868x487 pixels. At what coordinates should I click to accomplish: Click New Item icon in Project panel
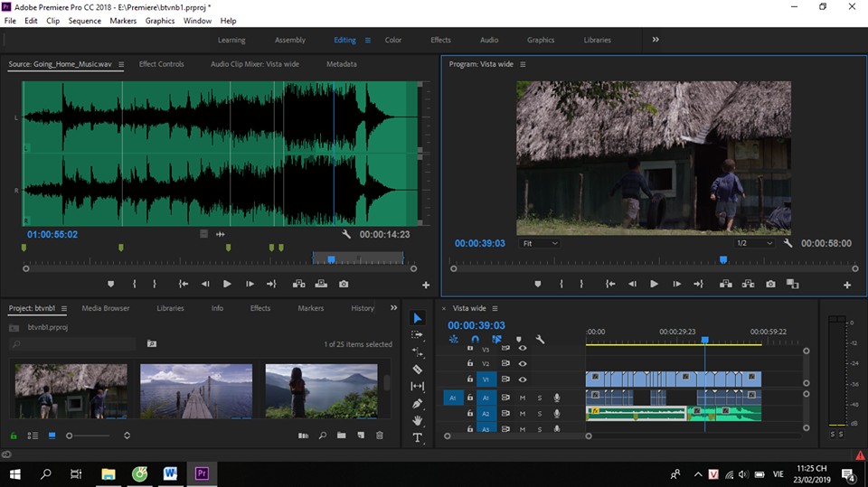point(361,435)
